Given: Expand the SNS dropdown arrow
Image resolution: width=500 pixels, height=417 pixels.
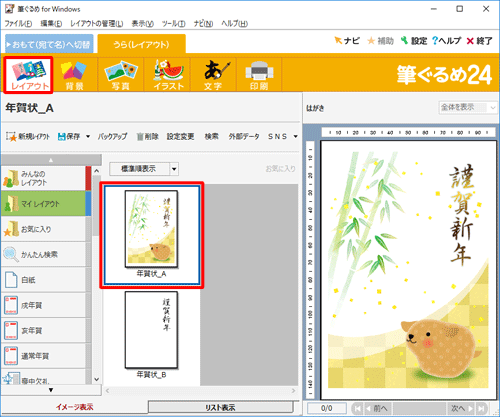Looking at the screenshot, I should (x=295, y=136).
